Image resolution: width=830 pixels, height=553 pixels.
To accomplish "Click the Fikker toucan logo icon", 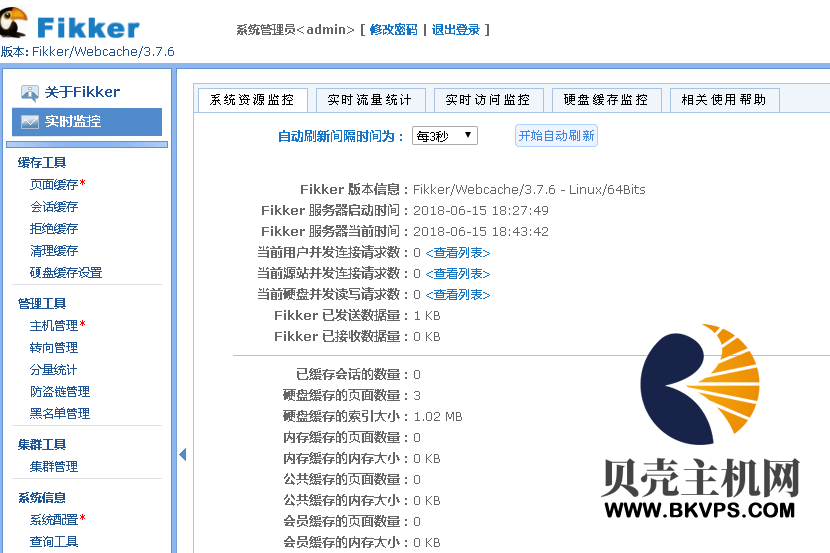I will point(14,23).
